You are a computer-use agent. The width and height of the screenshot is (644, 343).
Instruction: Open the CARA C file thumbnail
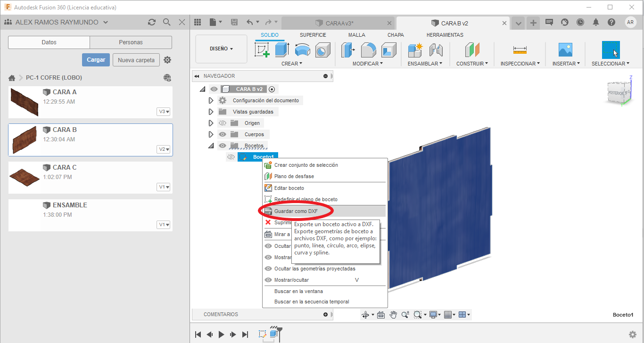(x=25, y=177)
